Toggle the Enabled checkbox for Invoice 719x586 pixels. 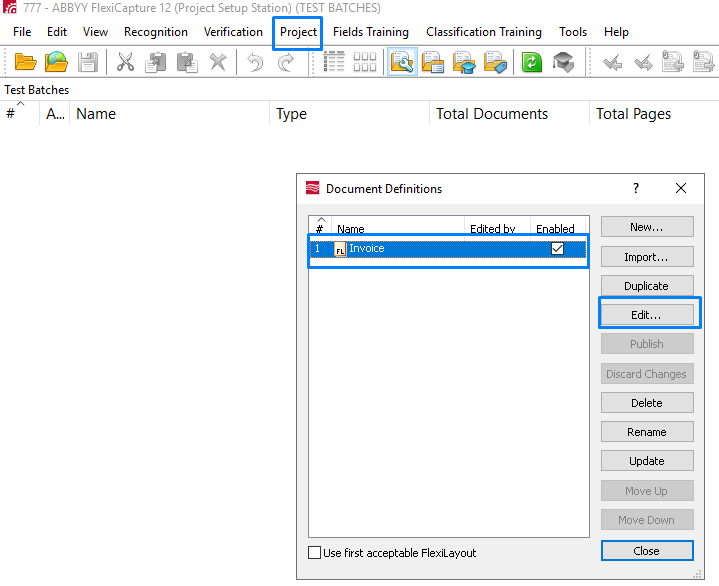[x=557, y=249]
